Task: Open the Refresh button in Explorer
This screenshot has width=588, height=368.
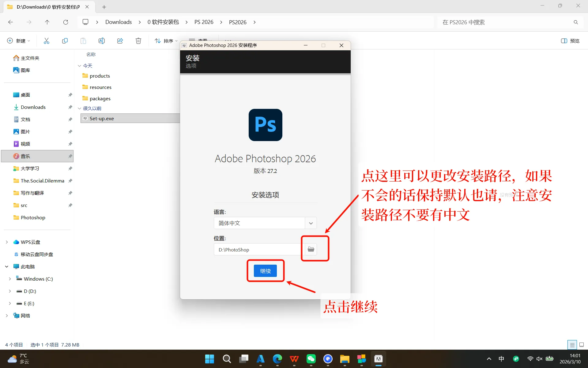Action: (66, 22)
